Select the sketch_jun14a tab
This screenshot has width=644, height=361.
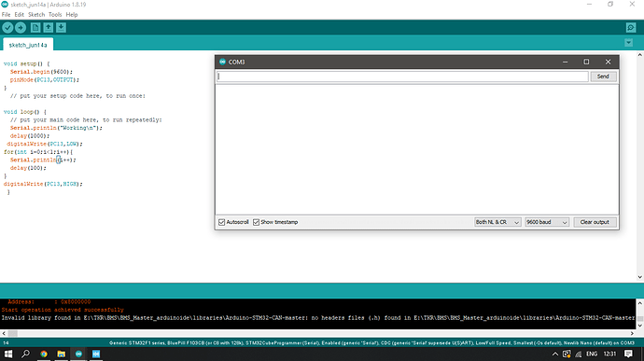click(x=28, y=45)
